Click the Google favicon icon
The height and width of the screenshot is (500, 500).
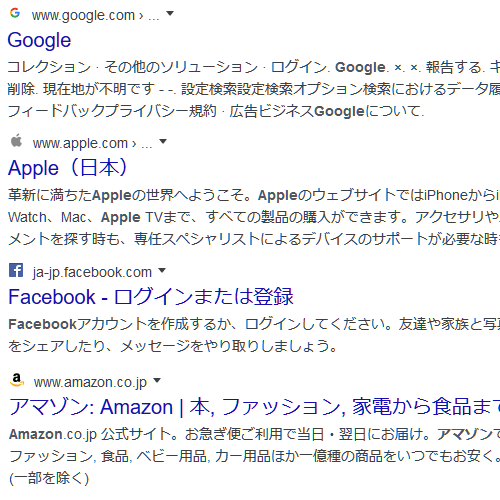point(15,13)
